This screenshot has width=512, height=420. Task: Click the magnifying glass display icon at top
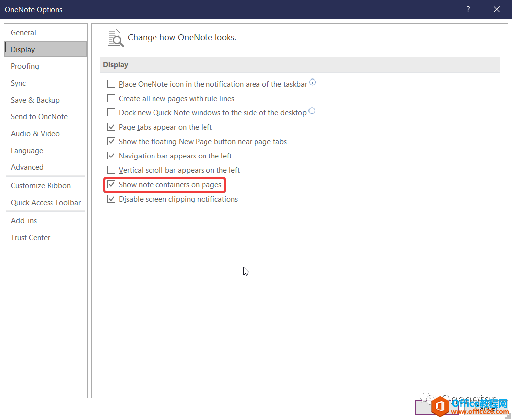pos(115,37)
